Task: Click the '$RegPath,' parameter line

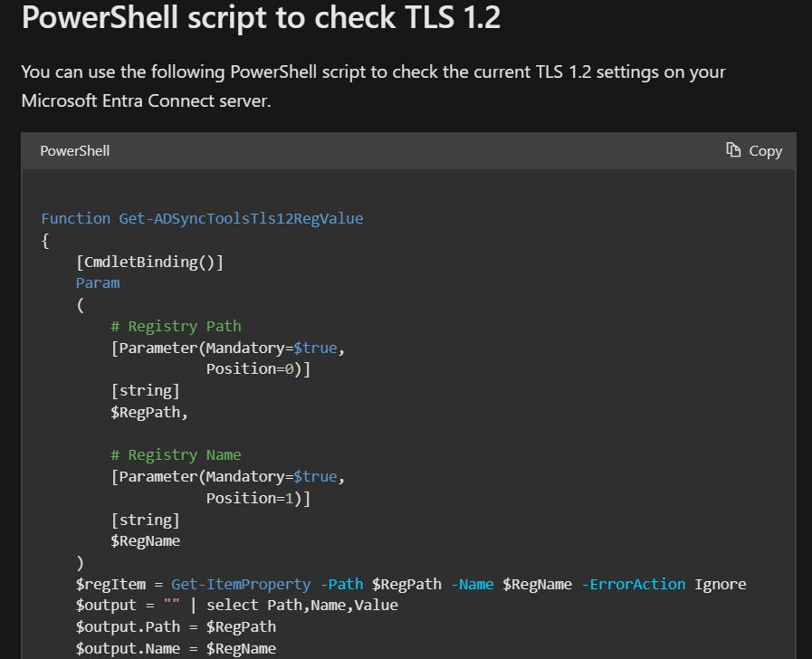Action: pos(149,413)
